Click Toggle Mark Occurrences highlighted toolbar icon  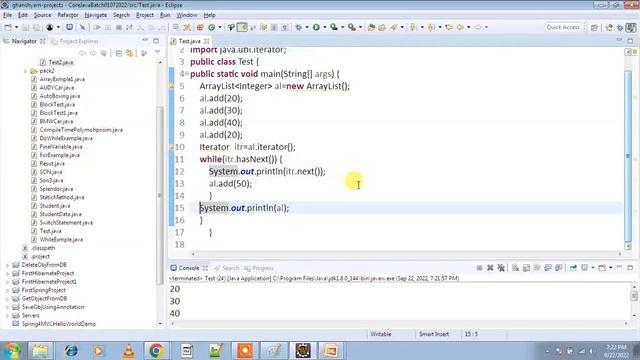[x=242, y=27]
